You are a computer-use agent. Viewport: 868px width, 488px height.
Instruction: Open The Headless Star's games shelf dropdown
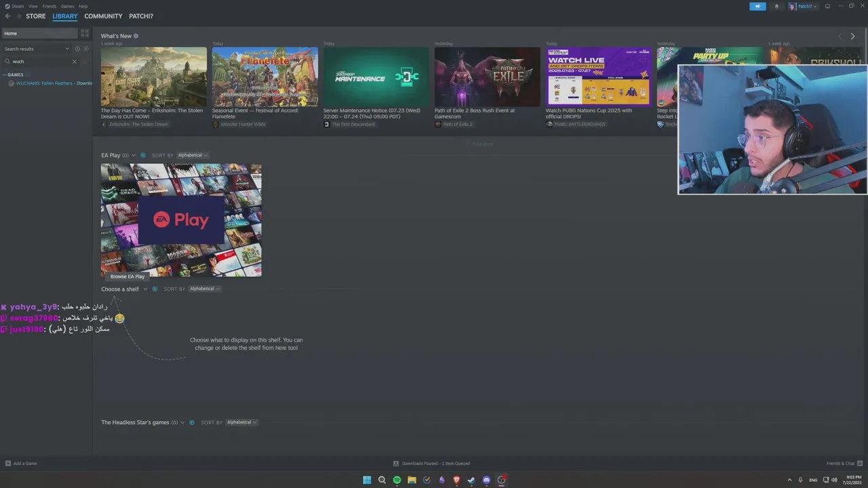pos(182,422)
